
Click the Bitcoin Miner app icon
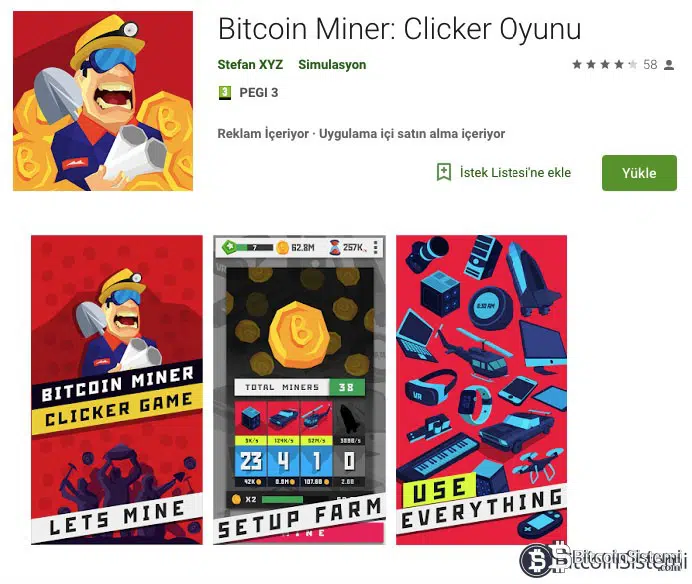[x=103, y=101]
